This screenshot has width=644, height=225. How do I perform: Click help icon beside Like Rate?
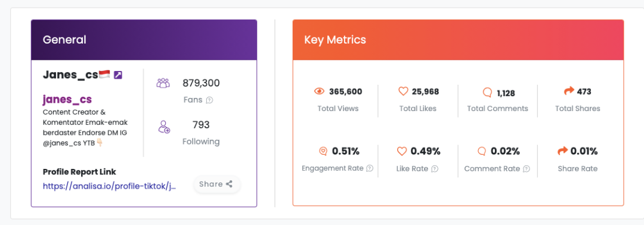click(435, 169)
